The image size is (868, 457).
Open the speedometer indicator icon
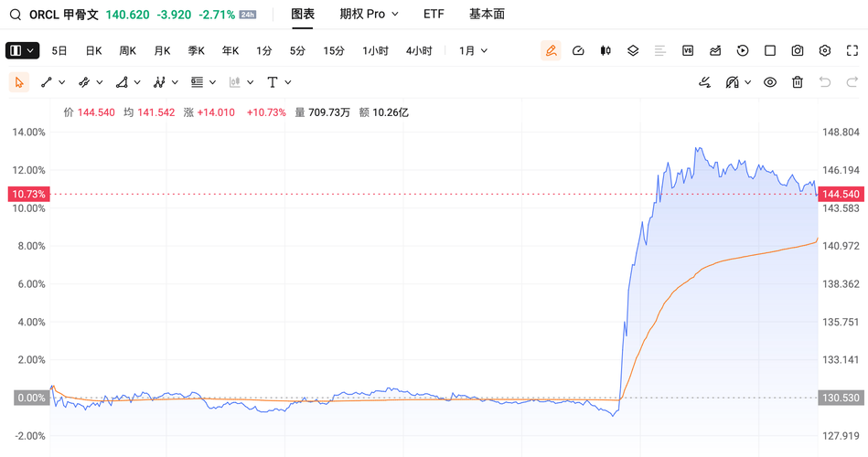(578, 50)
